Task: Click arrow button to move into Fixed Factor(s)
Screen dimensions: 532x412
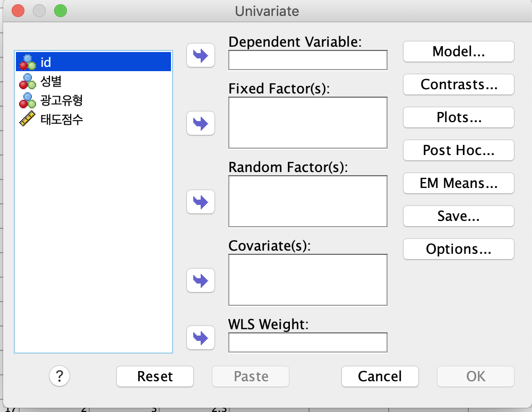Action: point(201,123)
